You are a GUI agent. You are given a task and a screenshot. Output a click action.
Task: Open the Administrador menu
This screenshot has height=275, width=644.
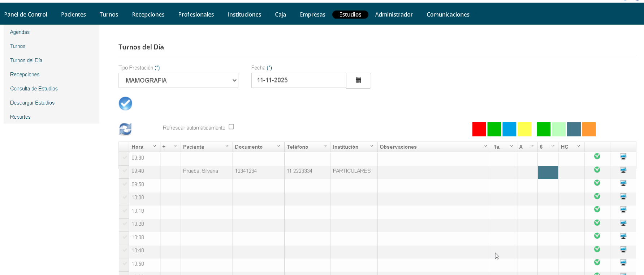394,14
